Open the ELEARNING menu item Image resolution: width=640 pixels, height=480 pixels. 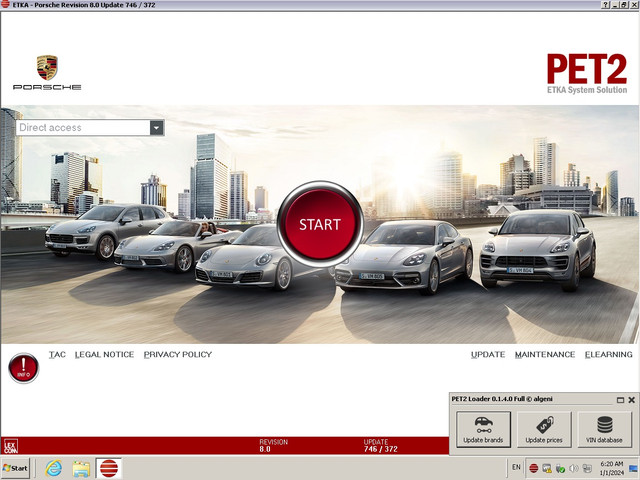pos(609,354)
